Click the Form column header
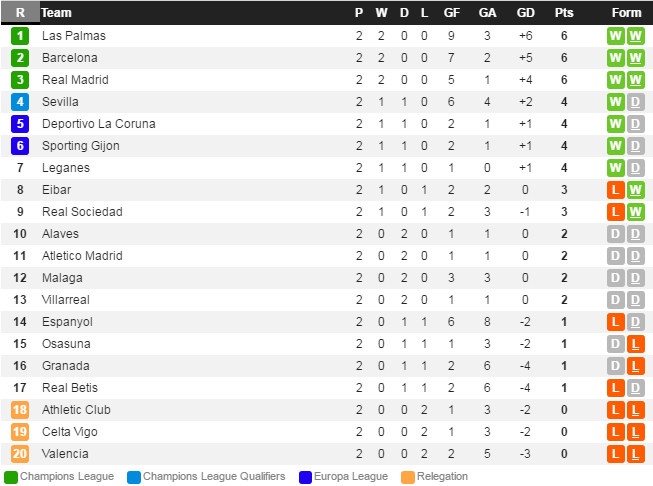The image size is (653, 486). 626,13
